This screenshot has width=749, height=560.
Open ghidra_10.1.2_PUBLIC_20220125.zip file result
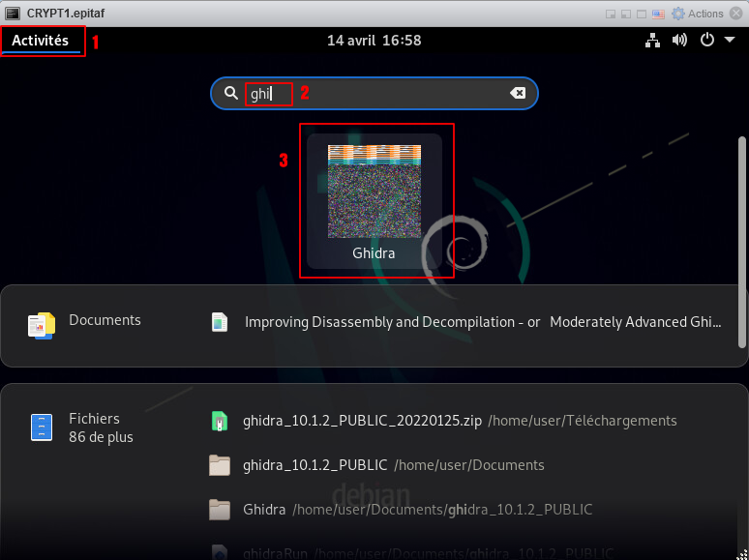(362, 421)
